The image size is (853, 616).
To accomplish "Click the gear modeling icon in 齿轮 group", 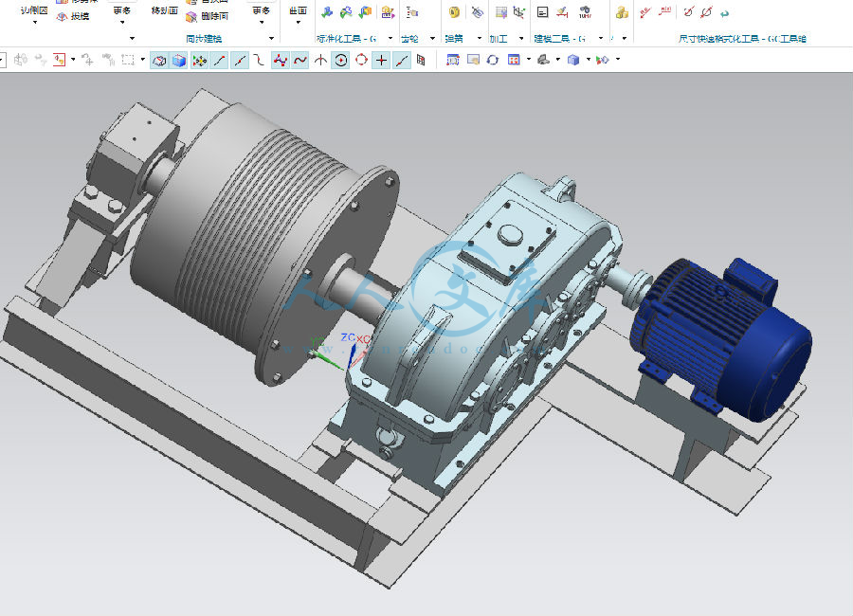I will [412, 12].
